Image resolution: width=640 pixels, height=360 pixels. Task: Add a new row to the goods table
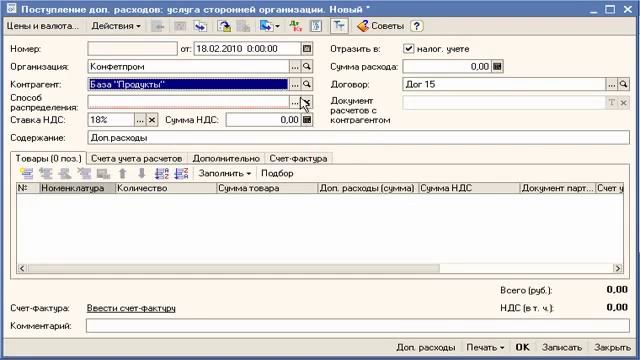tap(27, 173)
